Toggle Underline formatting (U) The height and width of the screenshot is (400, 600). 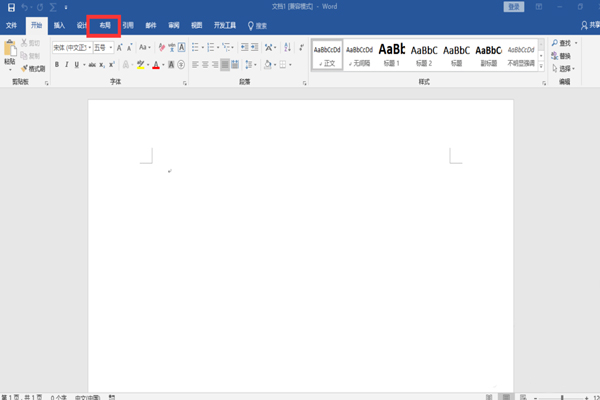[79, 65]
